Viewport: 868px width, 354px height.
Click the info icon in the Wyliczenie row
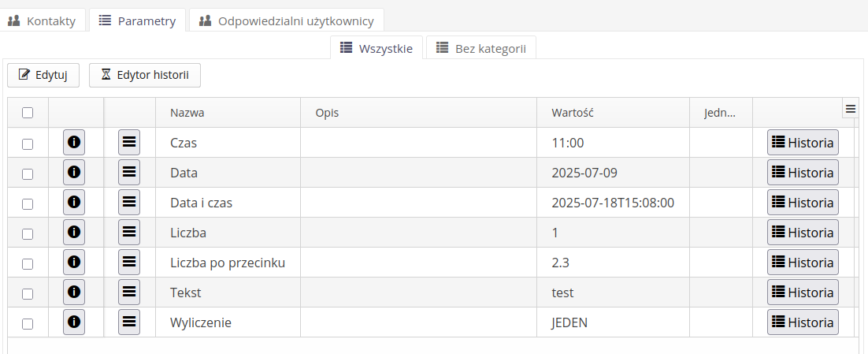point(74,322)
